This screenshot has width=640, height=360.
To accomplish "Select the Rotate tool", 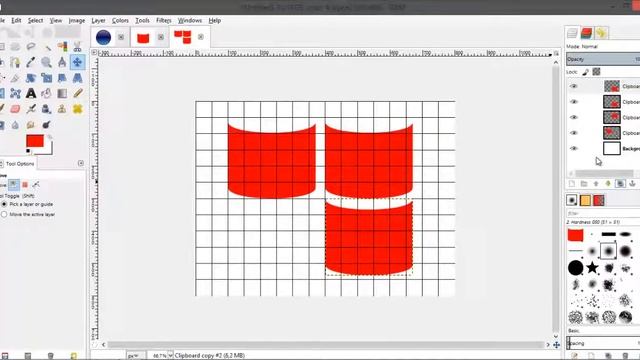I will pyautogui.click(x=31, y=78).
